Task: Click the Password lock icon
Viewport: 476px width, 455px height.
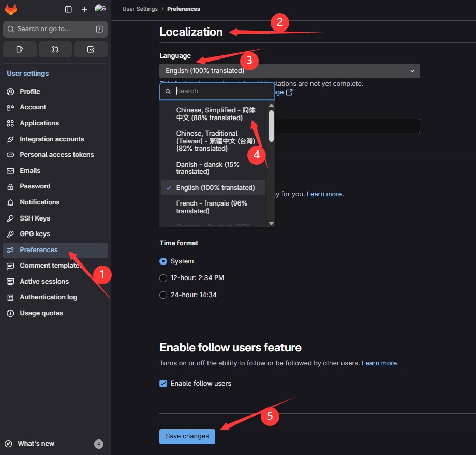Action: [10, 186]
